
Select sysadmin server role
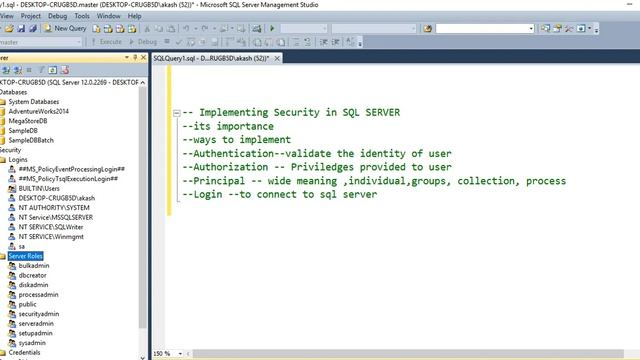pyautogui.click(x=32, y=343)
